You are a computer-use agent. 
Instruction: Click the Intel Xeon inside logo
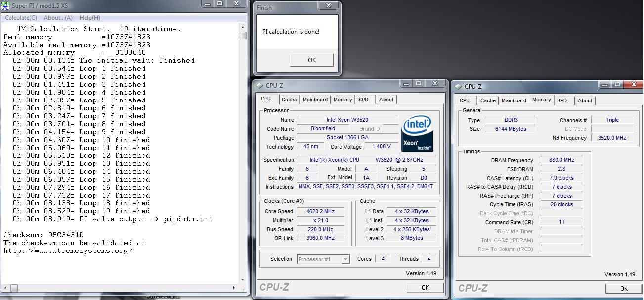(x=417, y=133)
